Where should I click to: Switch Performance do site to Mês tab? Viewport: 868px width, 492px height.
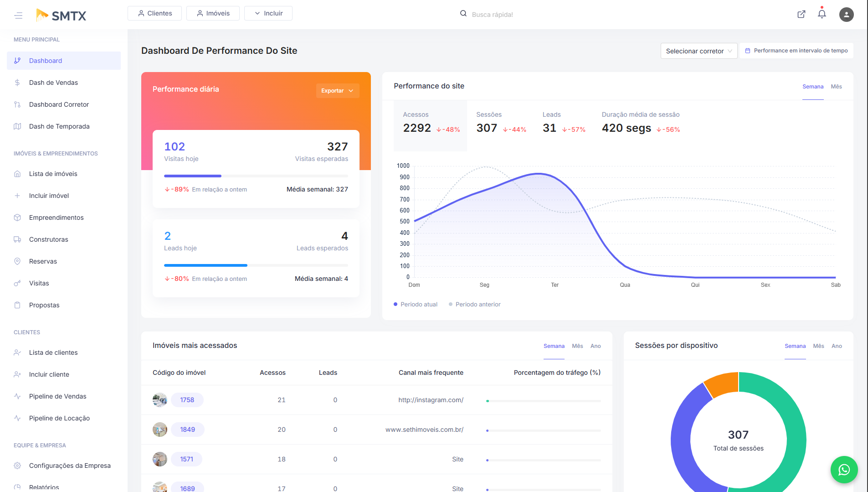tap(836, 87)
